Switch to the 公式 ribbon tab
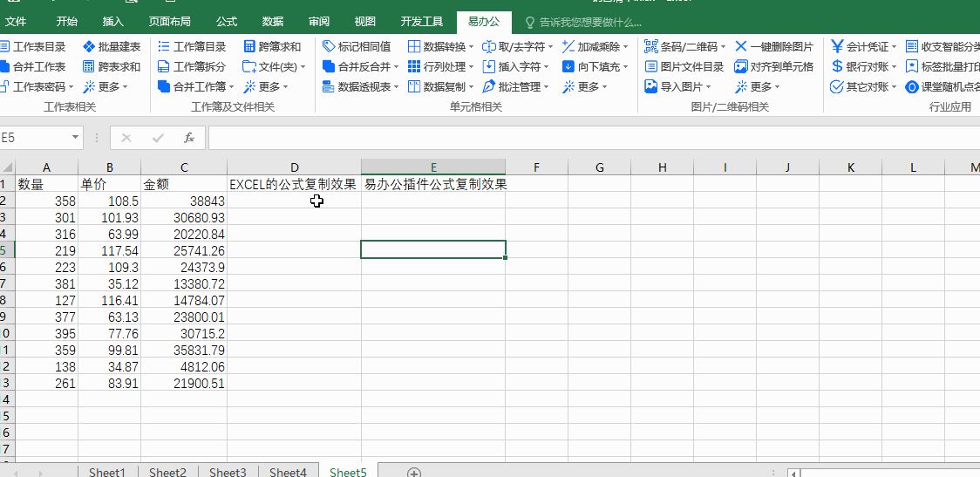The image size is (980, 477). (x=227, y=22)
